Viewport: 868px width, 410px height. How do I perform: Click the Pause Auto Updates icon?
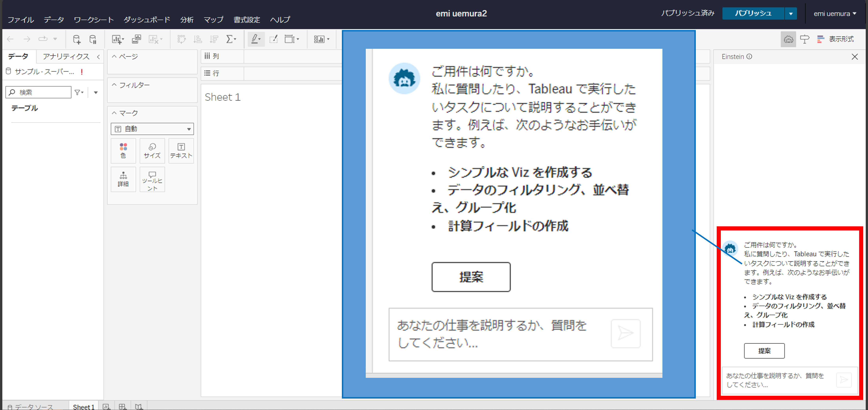click(93, 39)
